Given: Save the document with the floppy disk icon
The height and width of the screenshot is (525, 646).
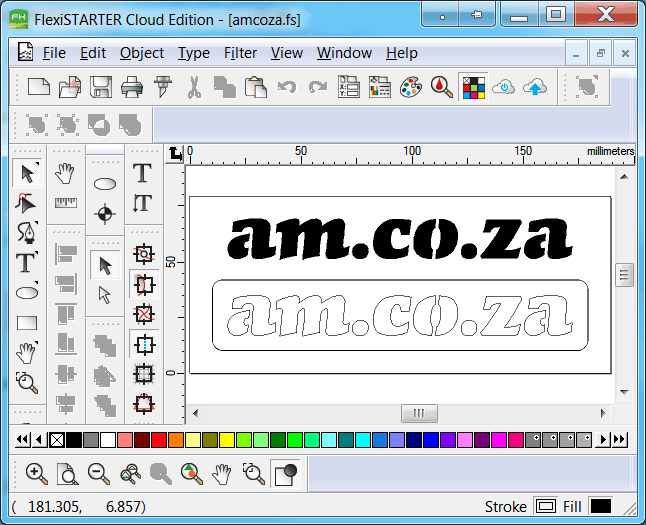Looking at the screenshot, I should click(x=101, y=87).
